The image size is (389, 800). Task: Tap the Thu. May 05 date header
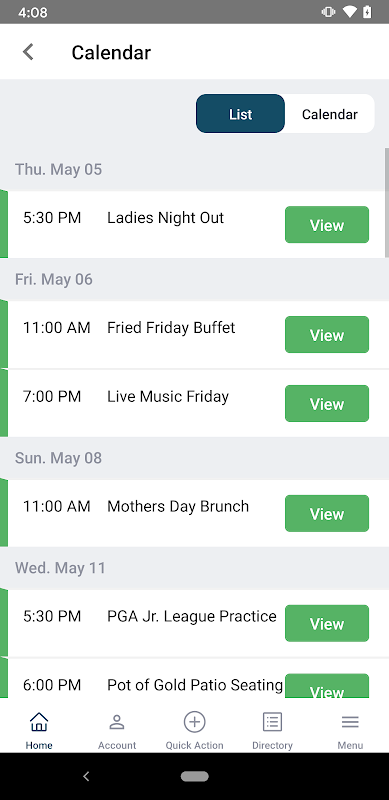pos(59,169)
